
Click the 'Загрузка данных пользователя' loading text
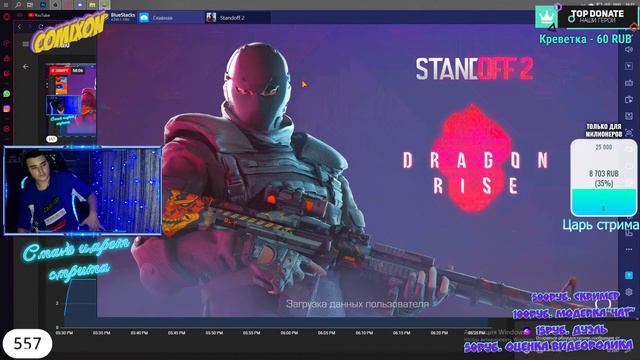[358, 304]
